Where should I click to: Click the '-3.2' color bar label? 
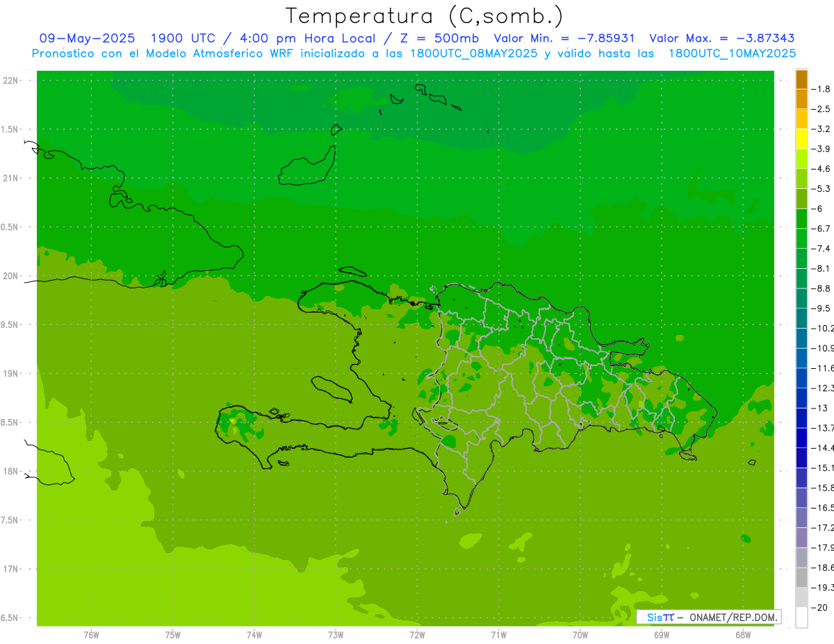pyautogui.click(x=821, y=129)
